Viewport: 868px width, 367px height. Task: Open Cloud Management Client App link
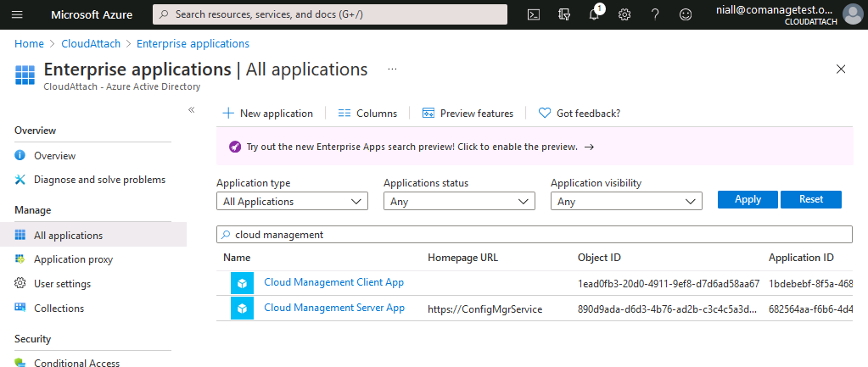tap(333, 282)
